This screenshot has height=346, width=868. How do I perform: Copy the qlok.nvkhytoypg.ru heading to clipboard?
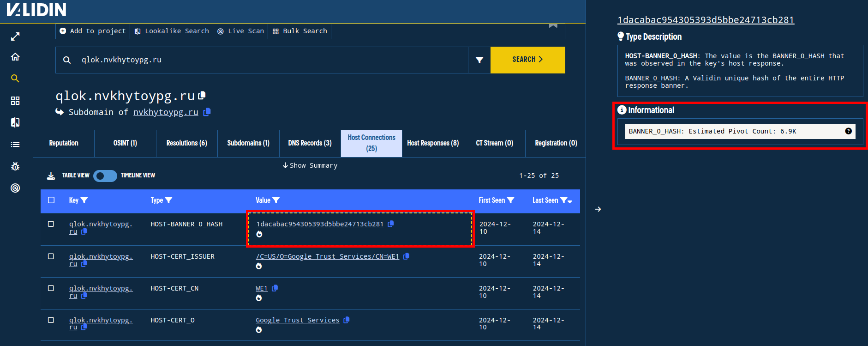click(202, 95)
